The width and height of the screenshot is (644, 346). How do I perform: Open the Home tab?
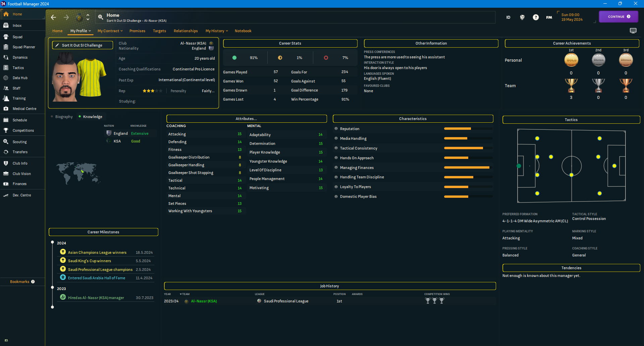[57, 31]
